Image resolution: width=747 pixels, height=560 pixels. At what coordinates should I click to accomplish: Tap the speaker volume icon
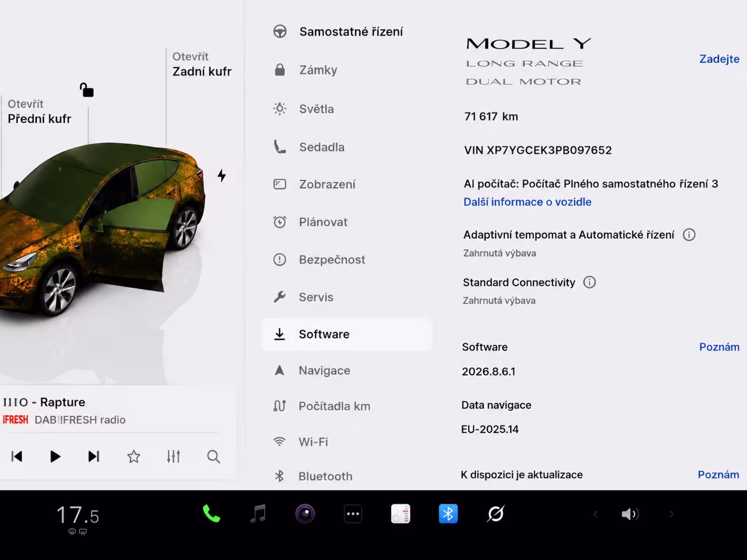point(630,514)
